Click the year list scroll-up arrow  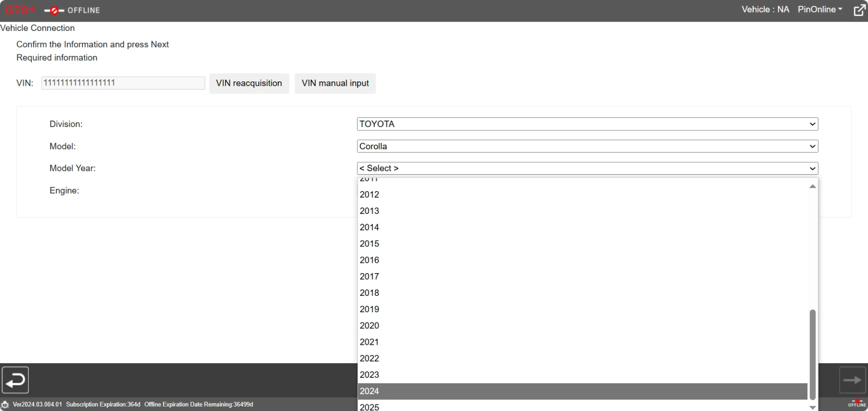pyautogui.click(x=812, y=186)
